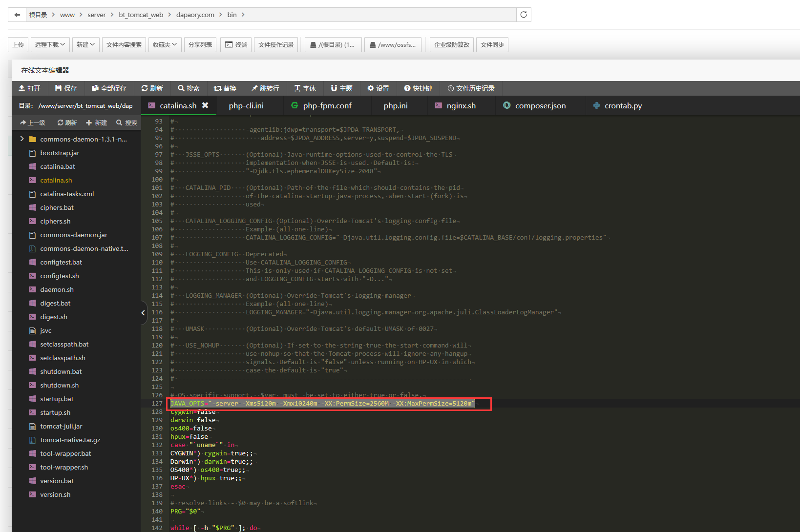Click dapaory.com breadcrumb
The image size is (800, 532).
tap(195, 15)
